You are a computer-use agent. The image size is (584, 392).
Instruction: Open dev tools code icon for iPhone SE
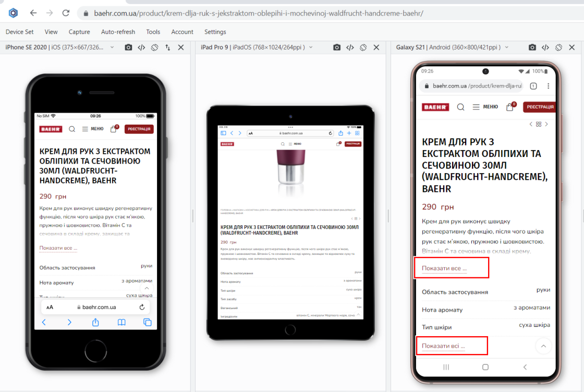pos(141,47)
